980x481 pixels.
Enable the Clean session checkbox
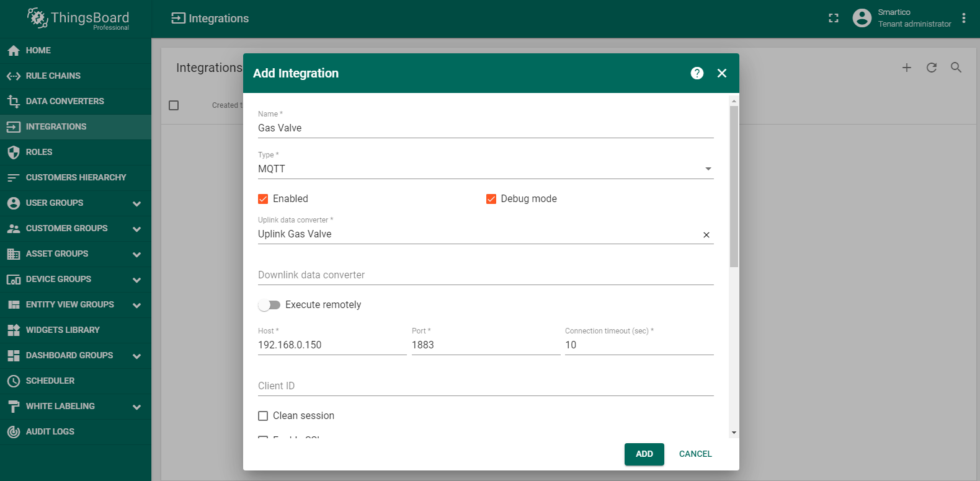pyautogui.click(x=263, y=416)
